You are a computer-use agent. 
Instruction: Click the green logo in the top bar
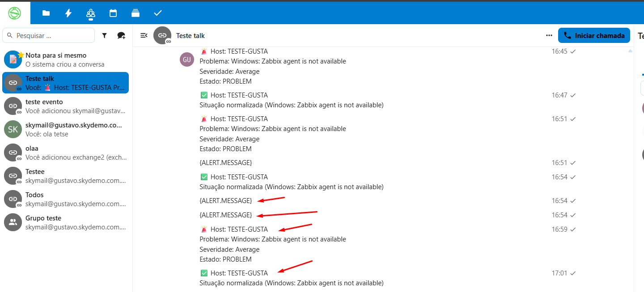tap(15, 13)
